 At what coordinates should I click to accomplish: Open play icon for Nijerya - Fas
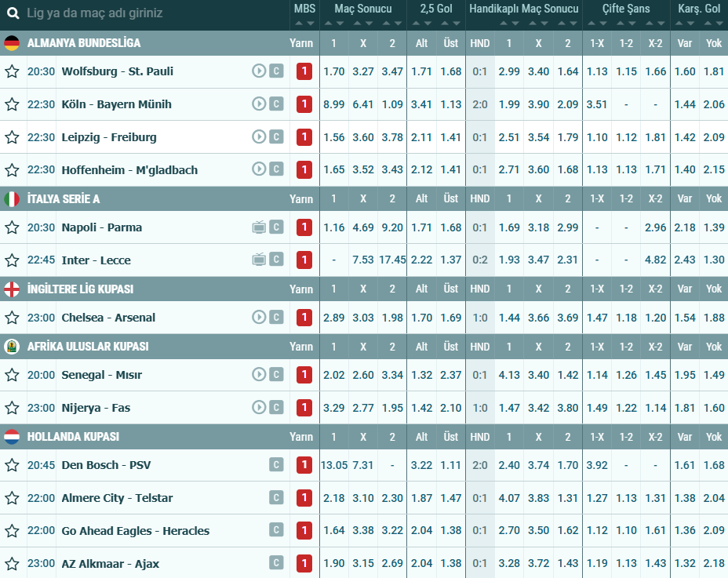click(x=259, y=408)
